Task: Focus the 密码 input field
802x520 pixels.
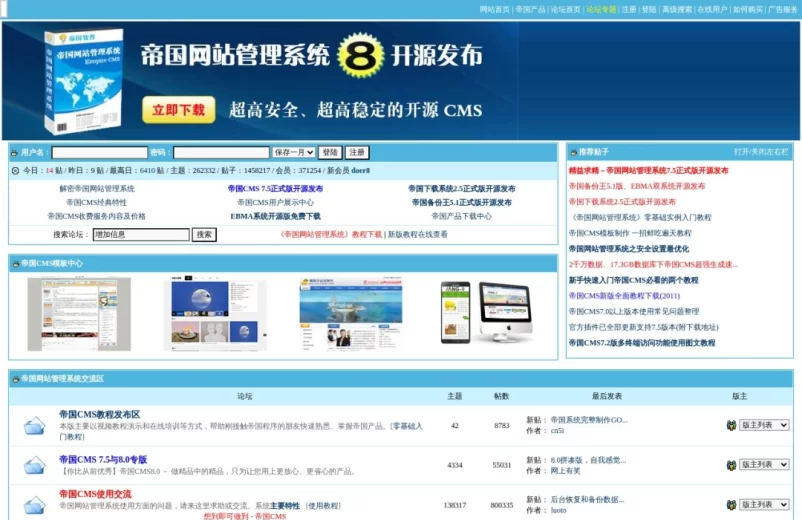Action: click(x=221, y=152)
